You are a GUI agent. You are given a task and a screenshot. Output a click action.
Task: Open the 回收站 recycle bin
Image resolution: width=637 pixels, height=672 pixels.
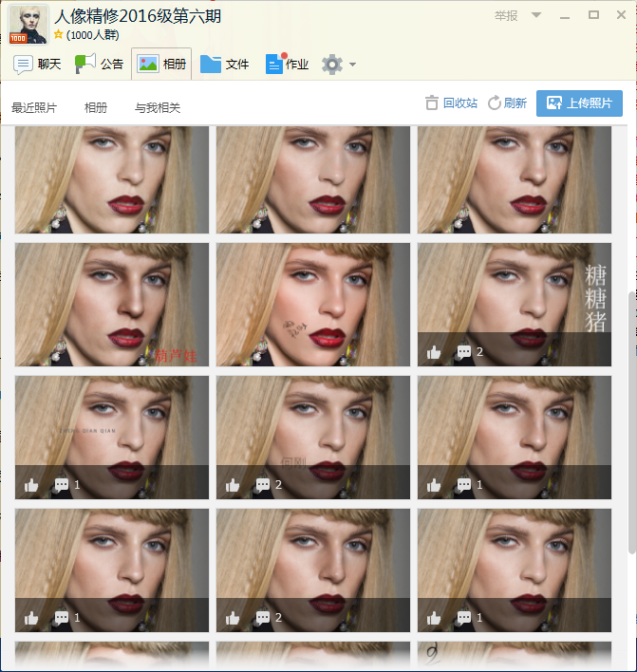click(451, 103)
